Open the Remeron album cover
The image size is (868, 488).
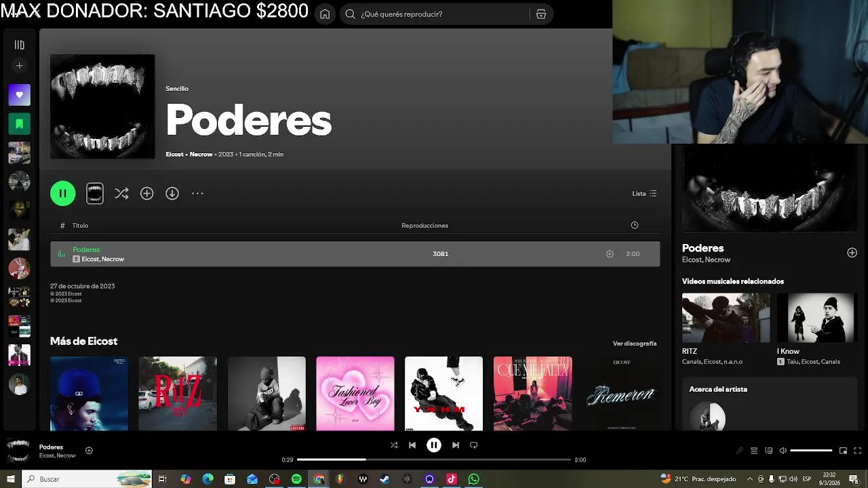click(x=621, y=394)
